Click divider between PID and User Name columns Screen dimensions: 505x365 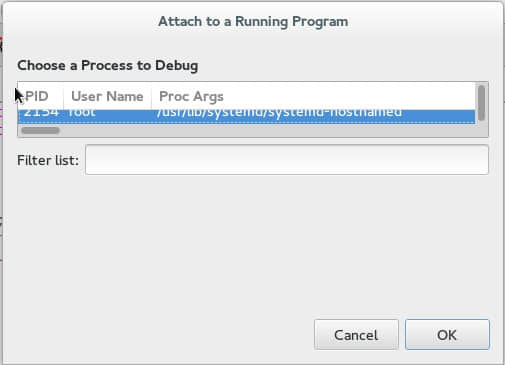(x=63, y=96)
